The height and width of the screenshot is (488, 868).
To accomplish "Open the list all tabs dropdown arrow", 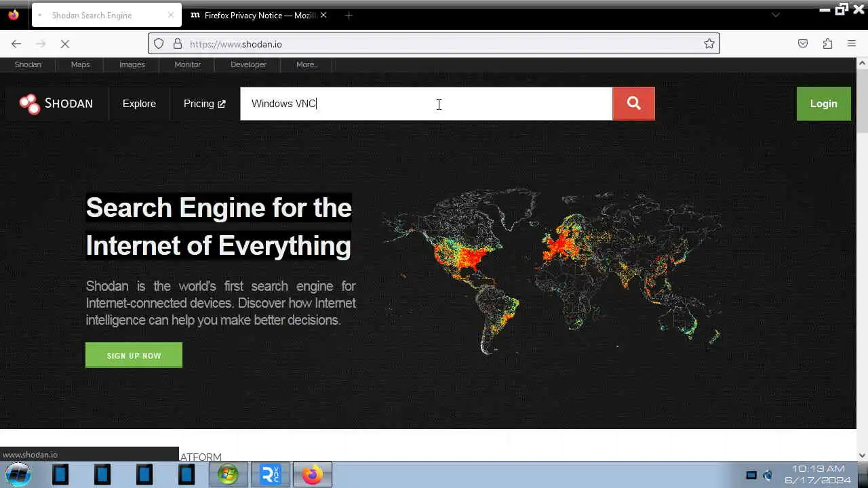I will 776,15.
